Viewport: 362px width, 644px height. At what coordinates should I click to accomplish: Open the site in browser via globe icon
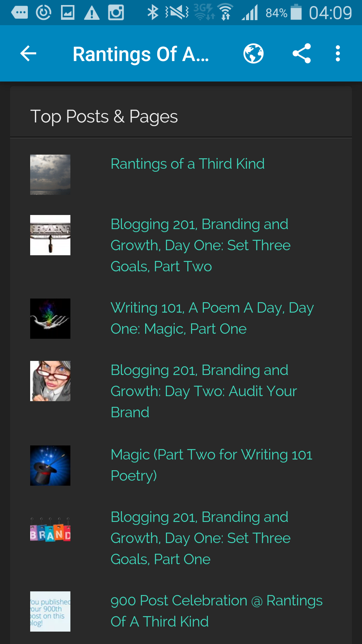pyautogui.click(x=253, y=54)
